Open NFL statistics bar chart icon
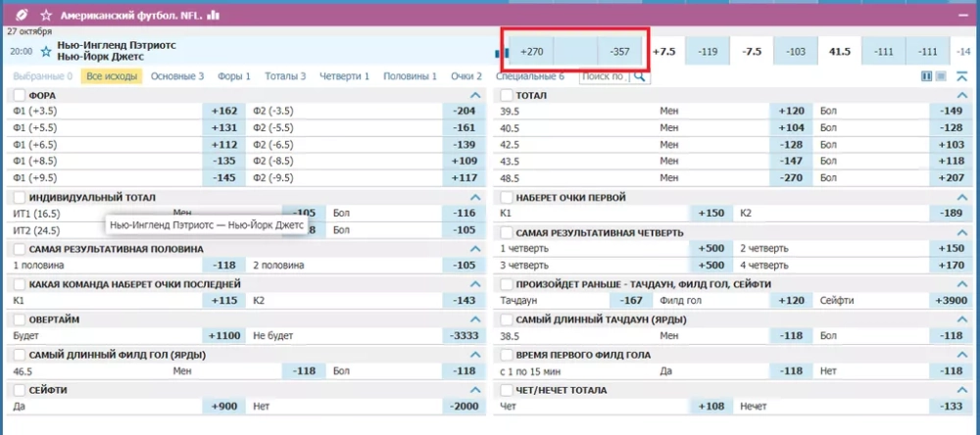 click(214, 16)
